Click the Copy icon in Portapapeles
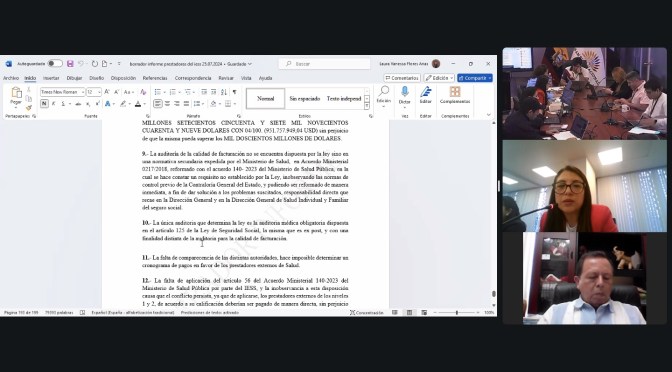The width and height of the screenshot is (672, 372). point(29,99)
